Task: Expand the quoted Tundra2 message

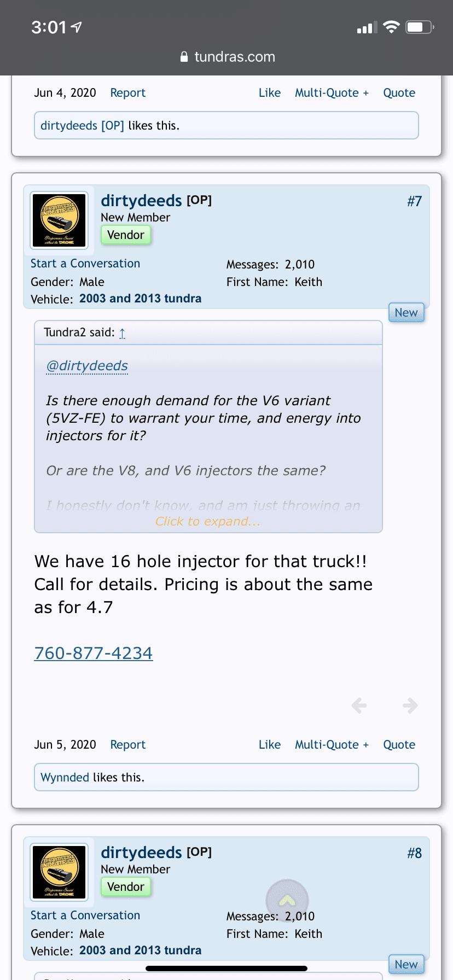Action: [x=208, y=521]
